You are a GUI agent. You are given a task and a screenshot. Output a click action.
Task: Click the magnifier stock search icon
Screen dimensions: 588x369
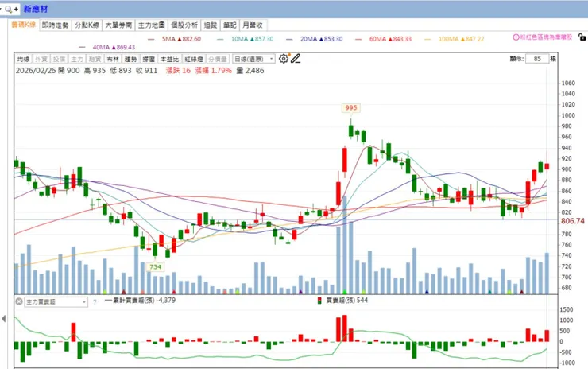pyautogui.click(x=8, y=9)
